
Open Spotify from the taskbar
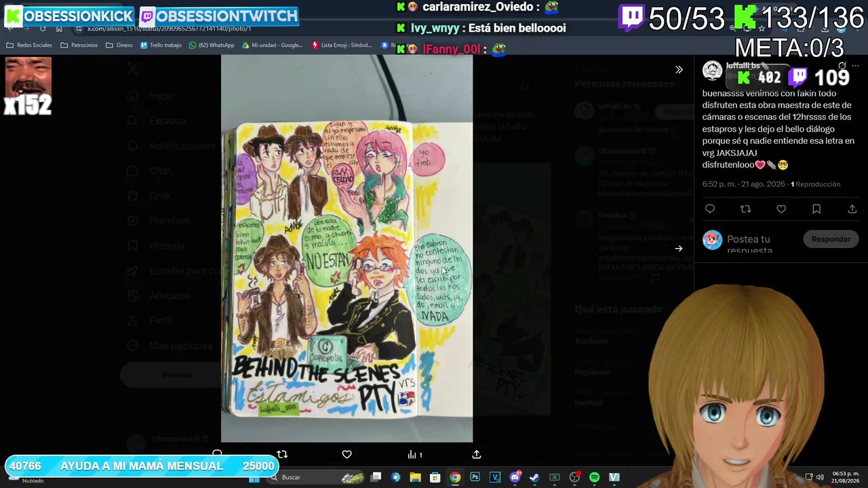pyautogui.click(x=594, y=477)
